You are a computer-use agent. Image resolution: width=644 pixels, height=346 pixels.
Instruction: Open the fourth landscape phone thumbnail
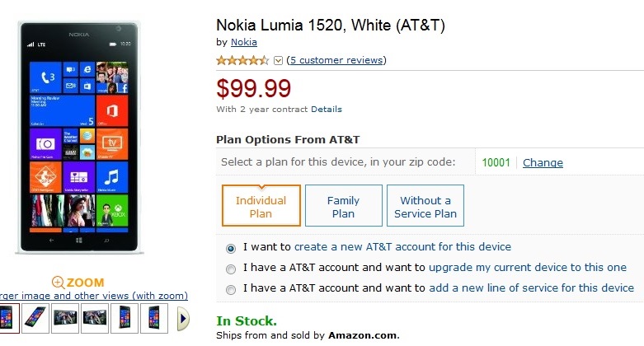tap(95, 318)
